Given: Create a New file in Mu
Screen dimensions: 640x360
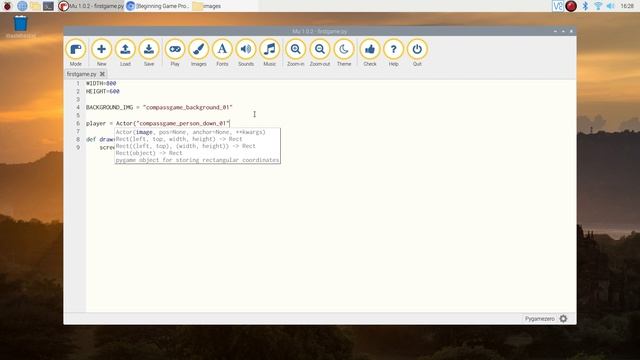Looking at the screenshot, I should coord(101,53).
